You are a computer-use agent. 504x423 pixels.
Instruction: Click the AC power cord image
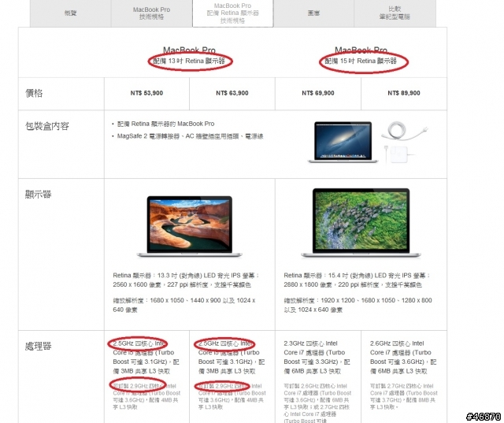coord(404,131)
